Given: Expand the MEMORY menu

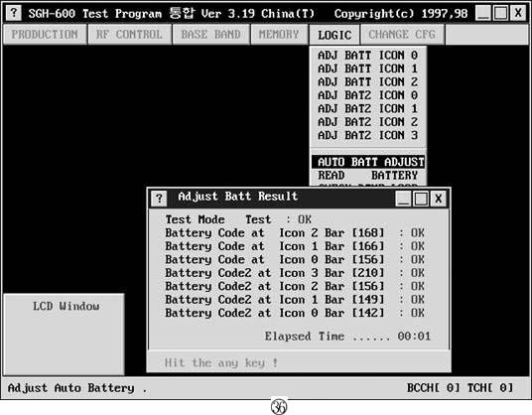Looking at the screenshot, I should coord(279,35).
